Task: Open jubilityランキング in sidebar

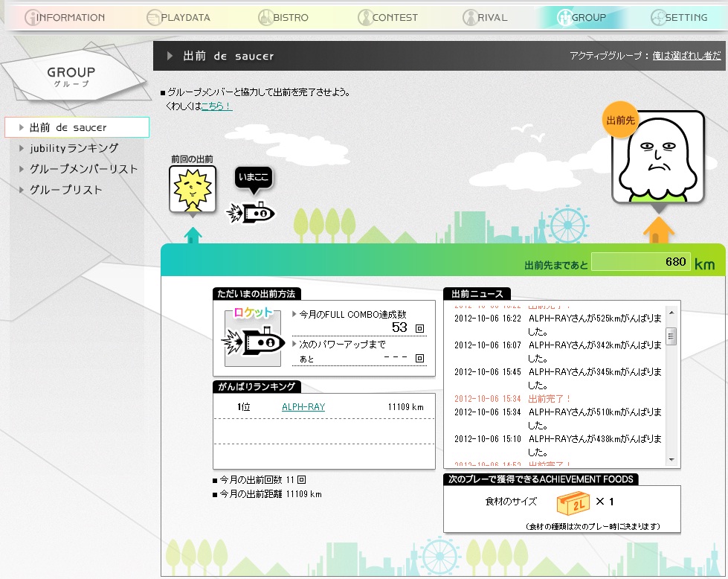Action: click(74, 148)
